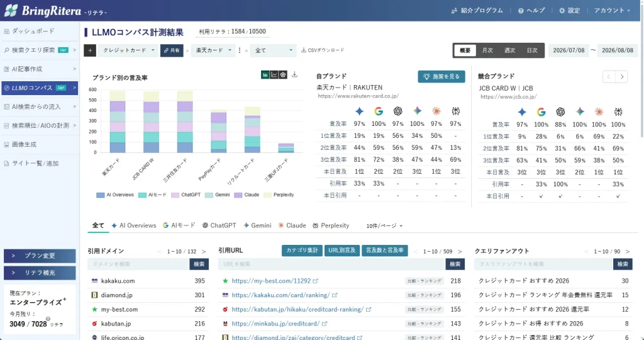Select the ChatGPT tab
The image size is (644, 340).
219,225
